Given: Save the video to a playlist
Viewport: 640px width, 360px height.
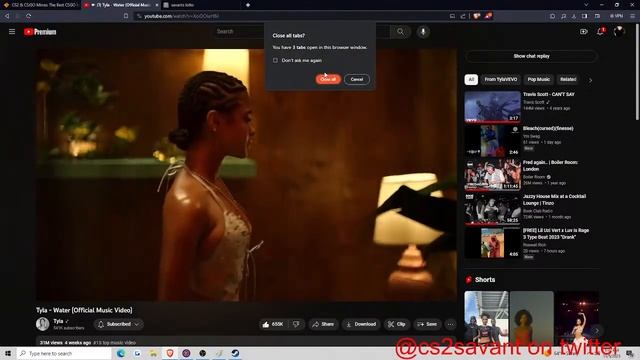Looking at the screenshot, I should [427, 324].
